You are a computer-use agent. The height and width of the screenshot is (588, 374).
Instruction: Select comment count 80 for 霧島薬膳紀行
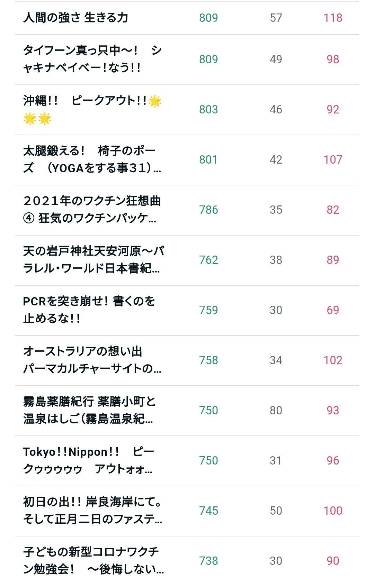[276, 411]
